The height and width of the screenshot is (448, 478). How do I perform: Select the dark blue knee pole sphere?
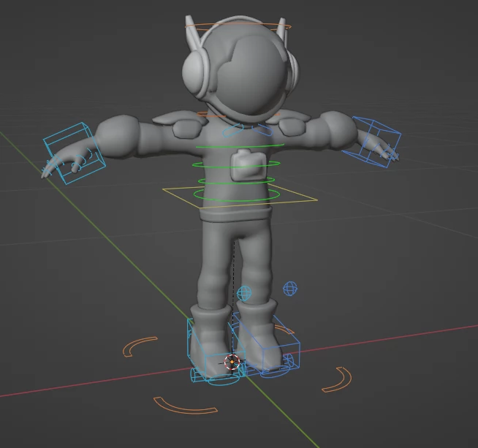(x=290, y=288)
